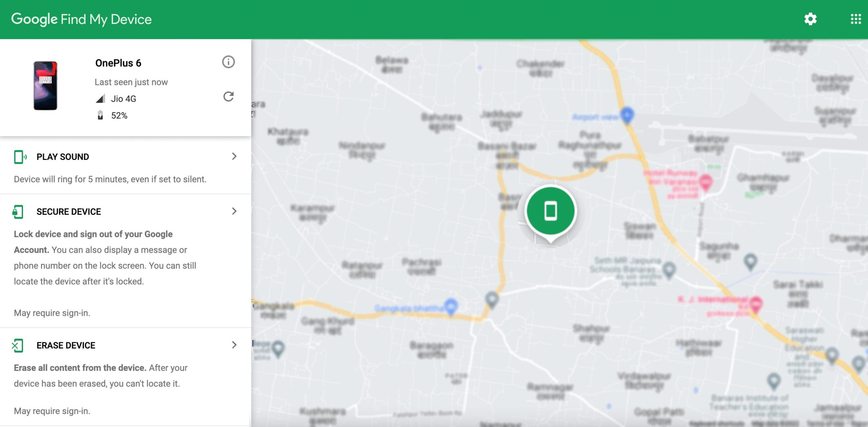Expand the Erase Device option

234,345
